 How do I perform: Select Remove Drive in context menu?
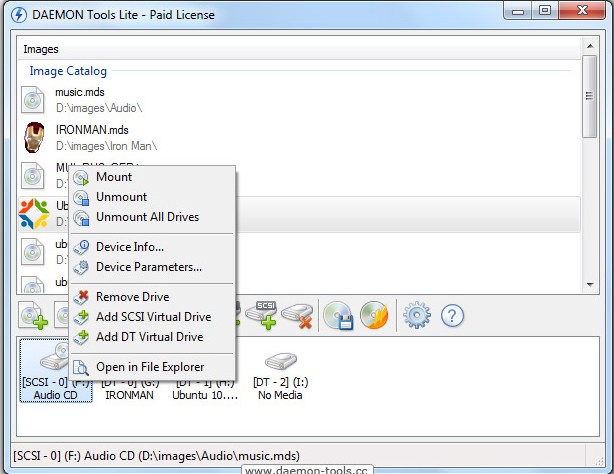click(152, 297)
